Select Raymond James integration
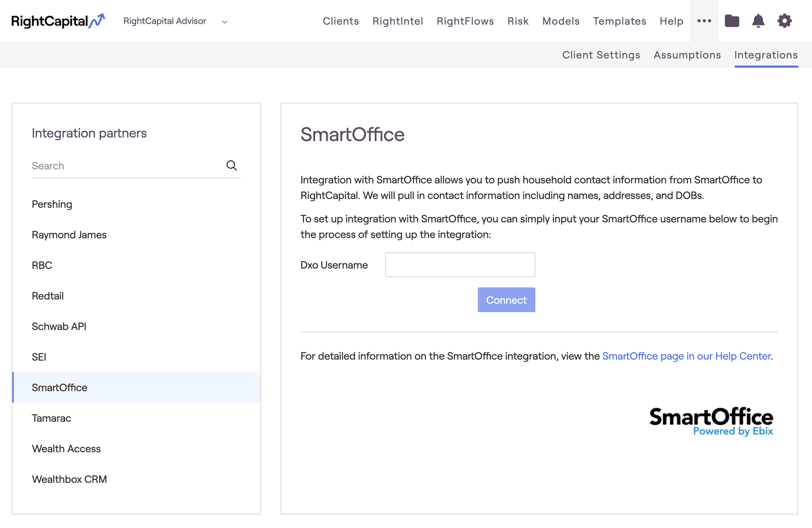 click(x=136, y=235)
